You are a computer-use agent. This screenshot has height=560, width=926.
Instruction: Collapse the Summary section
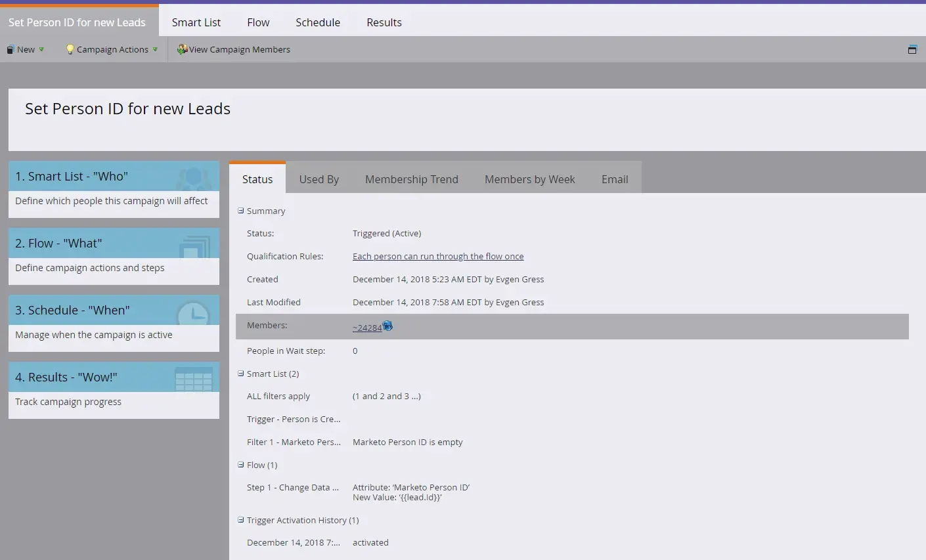pyautogui.click(x=241, y=211)
